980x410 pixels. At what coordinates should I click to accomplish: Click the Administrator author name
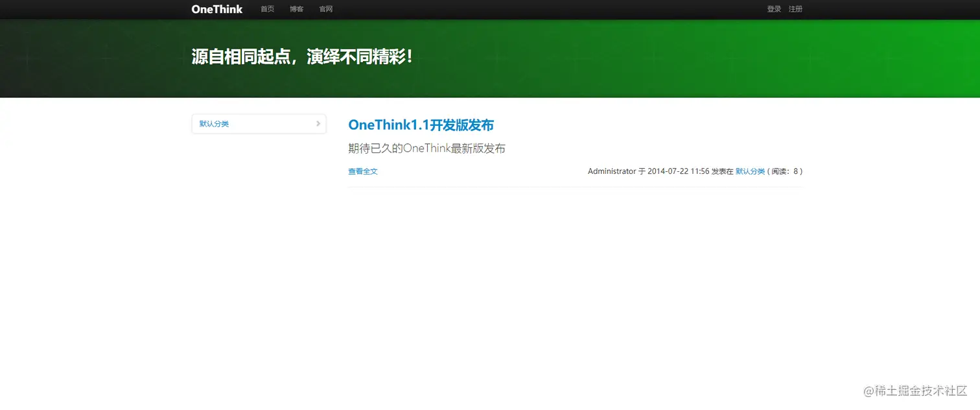(x=612, y=171)
